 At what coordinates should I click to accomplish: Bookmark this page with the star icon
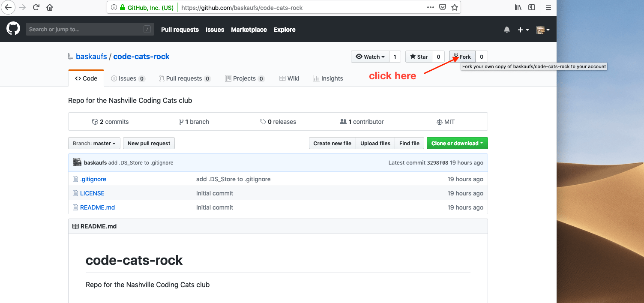(455, 7)
